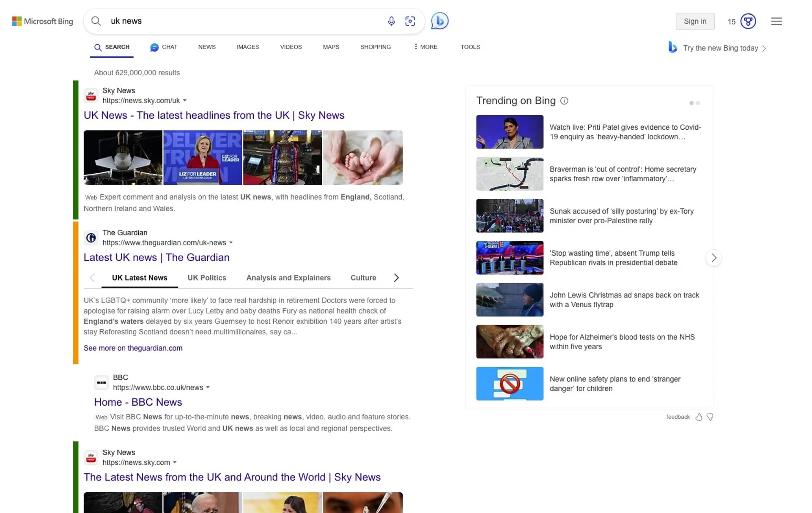The image size is (812, 513).
Task: Click The Guardian favicon
Action: (x=91, y=237)
